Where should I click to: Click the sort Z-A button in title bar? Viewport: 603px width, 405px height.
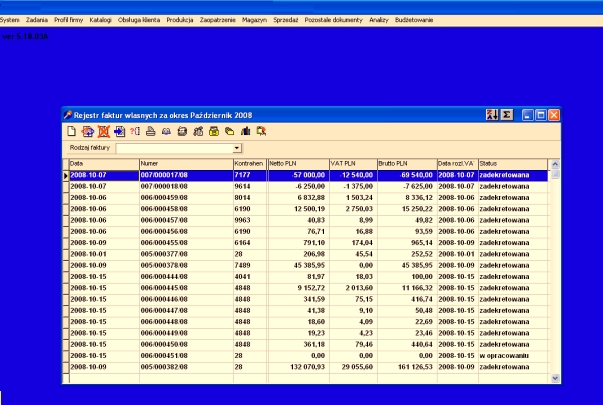(x=492, y=115)
